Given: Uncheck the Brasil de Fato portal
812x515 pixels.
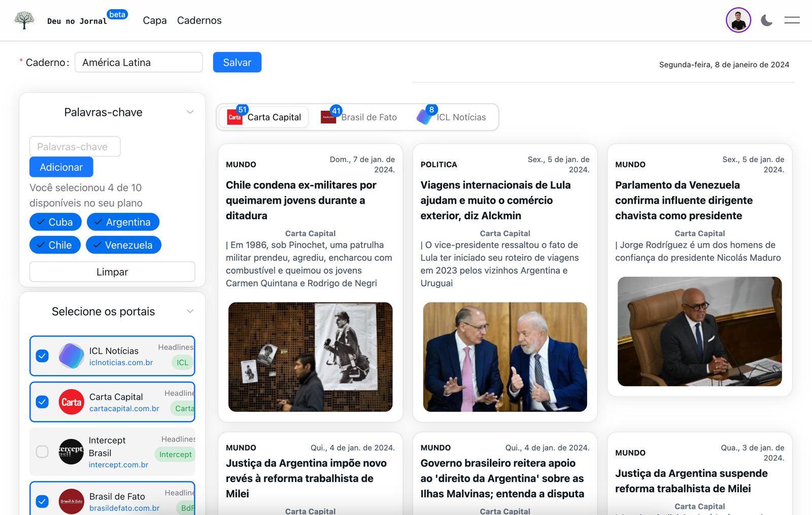Looking at the screenshot, I should point(41,501).
